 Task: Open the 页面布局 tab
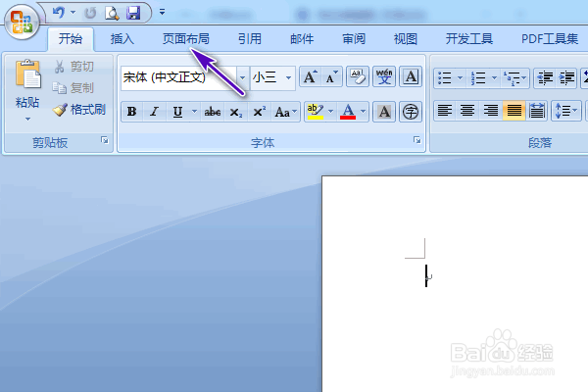(x=186, y=38)
